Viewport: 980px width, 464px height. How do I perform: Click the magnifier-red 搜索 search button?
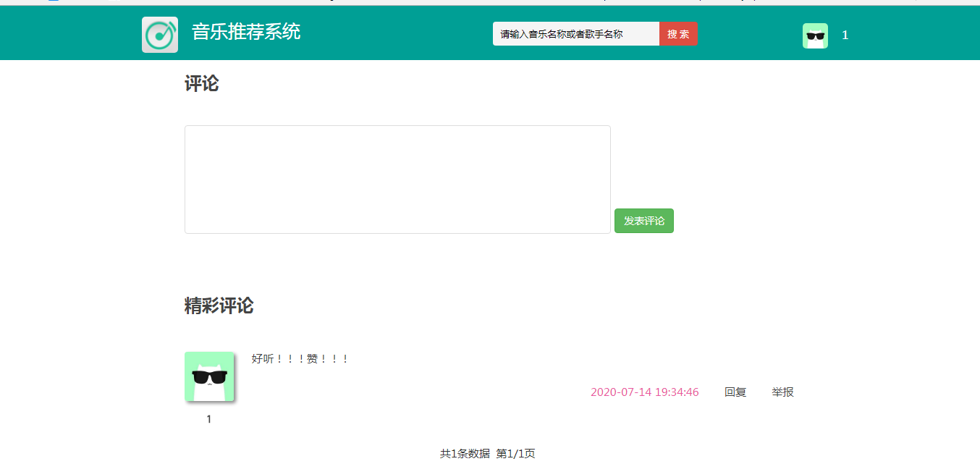coord(678,33)
